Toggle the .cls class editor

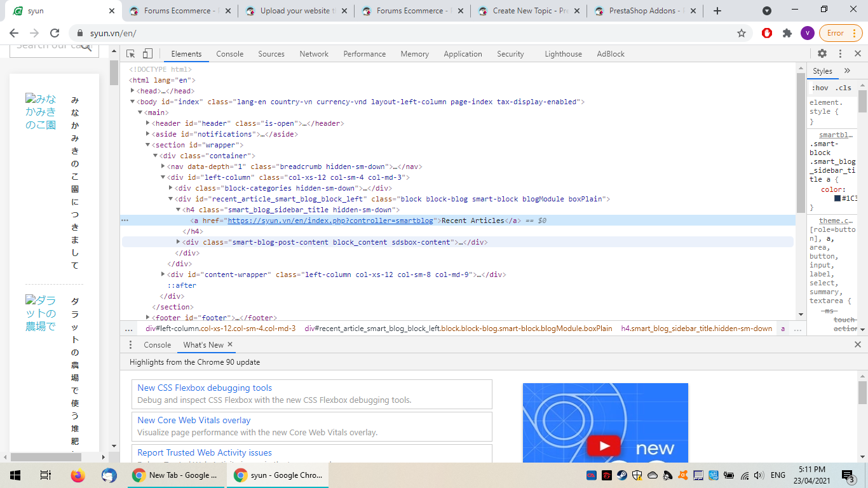[843, 88]
